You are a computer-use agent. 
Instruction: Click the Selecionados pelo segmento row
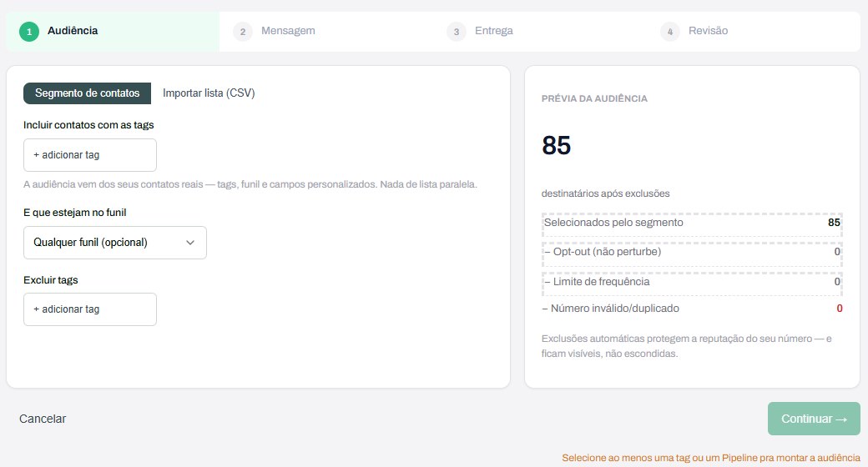point(692,224)
